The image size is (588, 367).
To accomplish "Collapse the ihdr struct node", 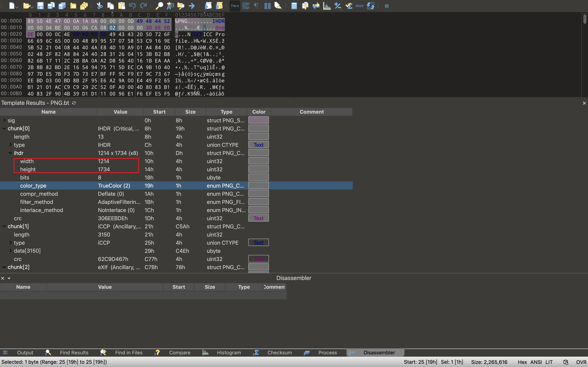I will [10, 153].
